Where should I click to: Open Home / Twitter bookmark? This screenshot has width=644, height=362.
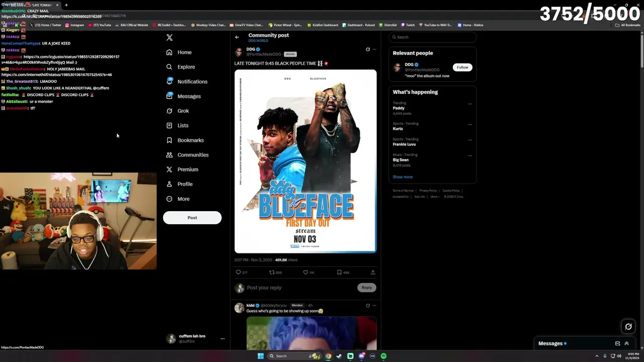(x=46, y=25)
